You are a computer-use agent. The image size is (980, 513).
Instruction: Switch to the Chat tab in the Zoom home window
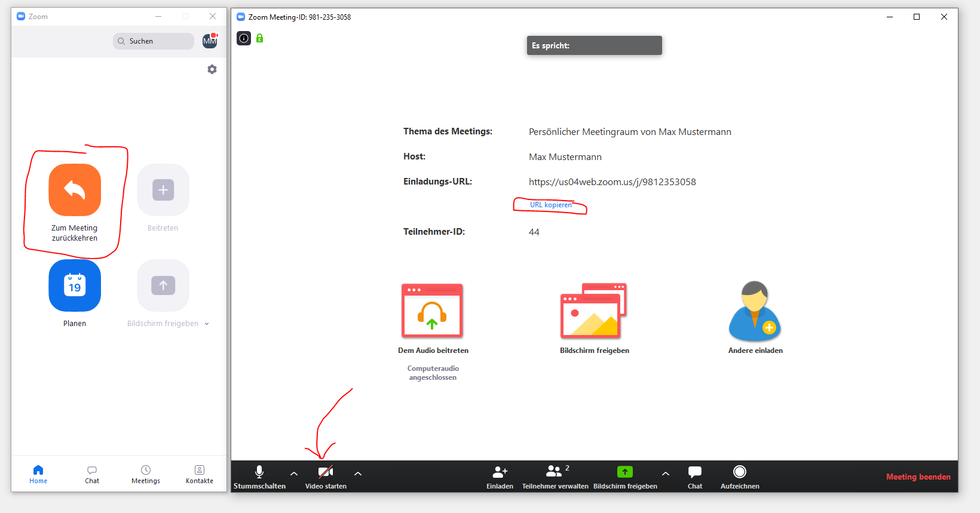pyautogui.click(x=92, y=475)
